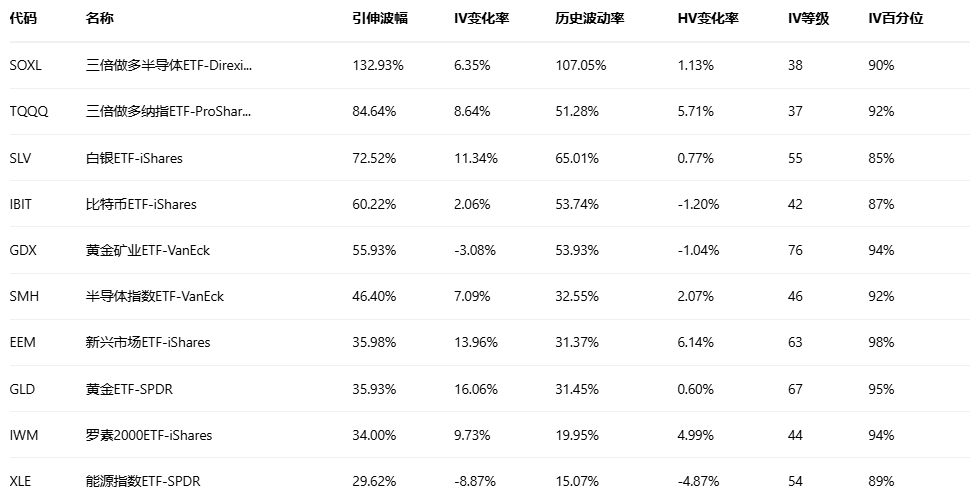The width and height of the screenshot is (973, 501).
Task: Click EEM's 98% IV percentile cell
Action: (881, 342)
